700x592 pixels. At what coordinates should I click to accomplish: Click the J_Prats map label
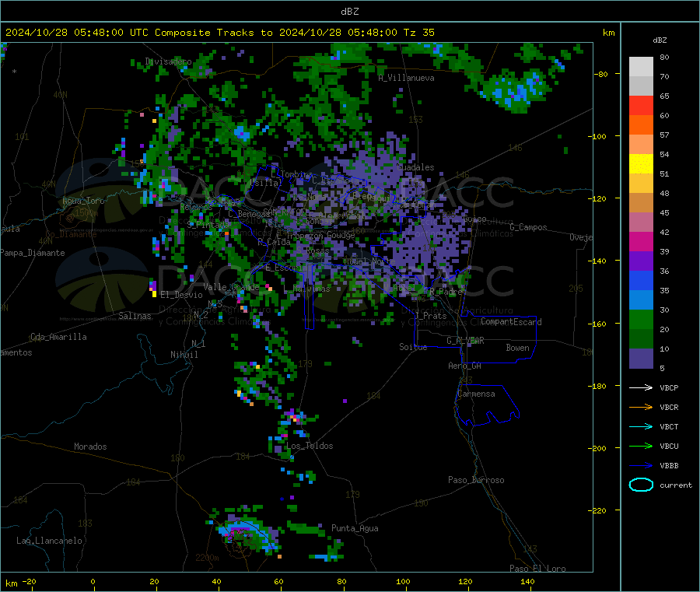coord(430,316)
